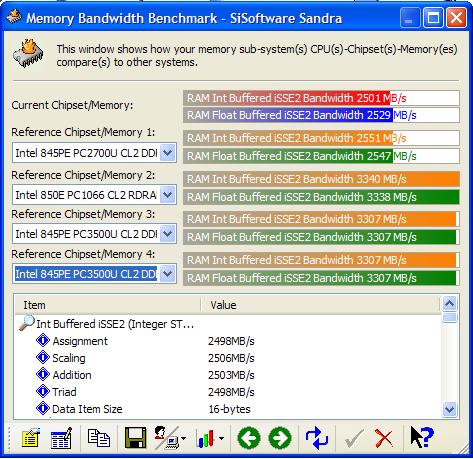Click the Current Chipset/Memory label
473x459 pixels.
72,105
